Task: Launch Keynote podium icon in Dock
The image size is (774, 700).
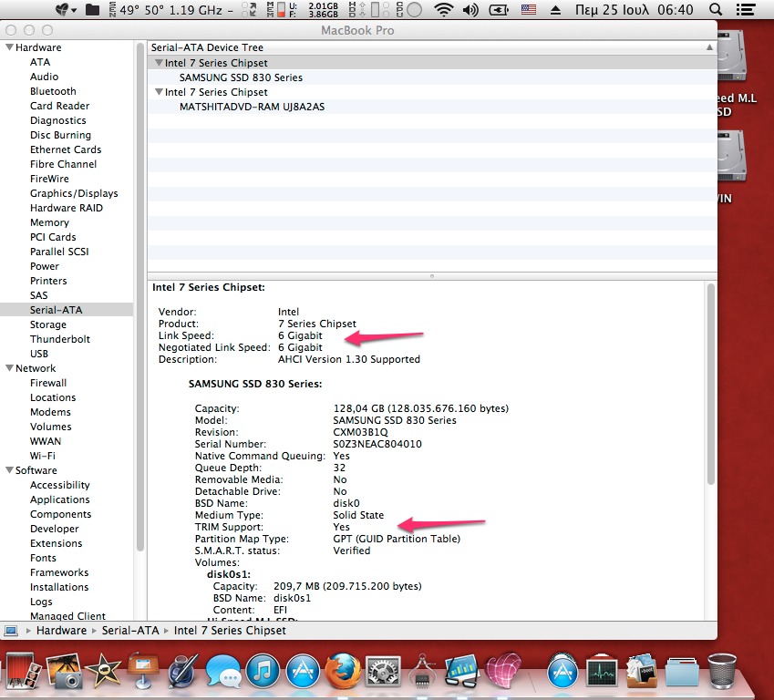Action: tap(142, 671)
